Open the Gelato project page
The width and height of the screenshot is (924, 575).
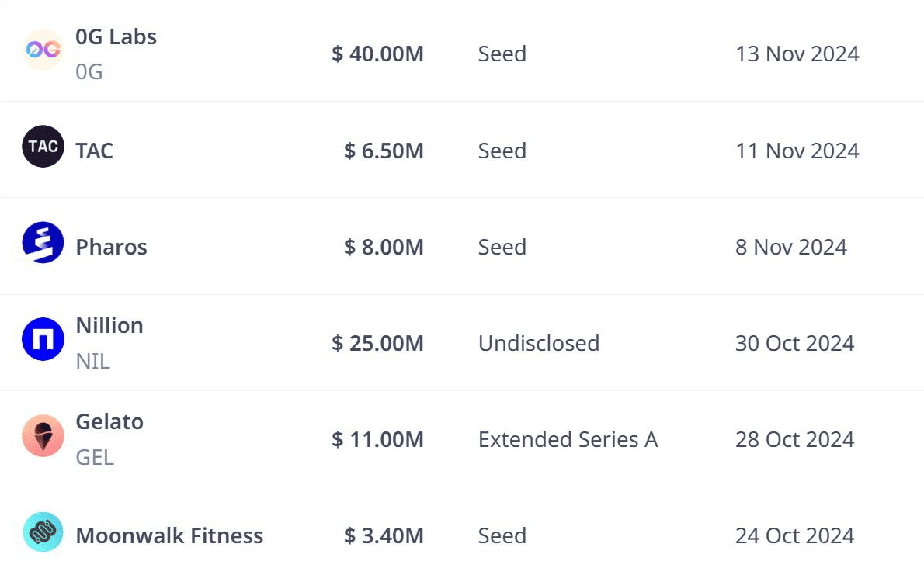tap(109, 421)
